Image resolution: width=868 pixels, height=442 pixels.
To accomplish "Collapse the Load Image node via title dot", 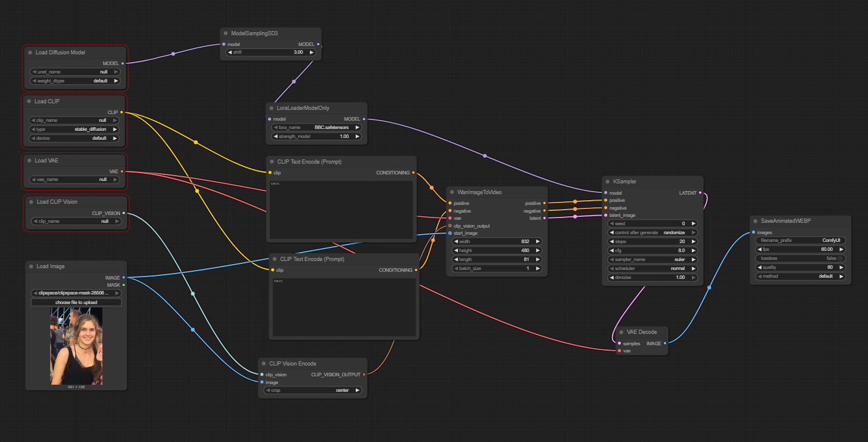I will (x=31, y=266).
